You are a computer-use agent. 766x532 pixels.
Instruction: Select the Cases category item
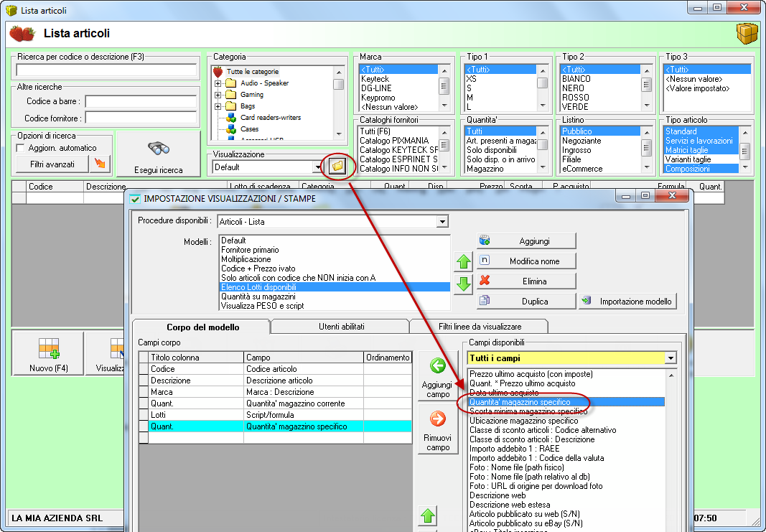[x=249, y=129]
